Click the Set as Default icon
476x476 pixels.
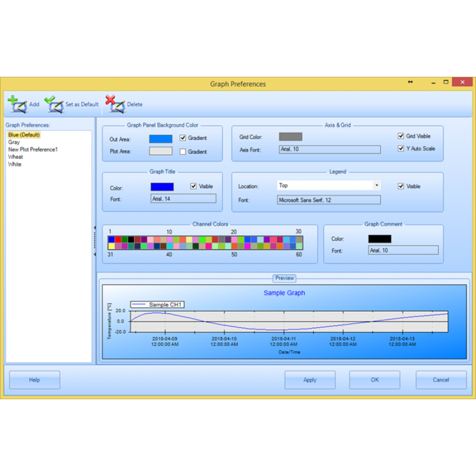coord(54,104)
